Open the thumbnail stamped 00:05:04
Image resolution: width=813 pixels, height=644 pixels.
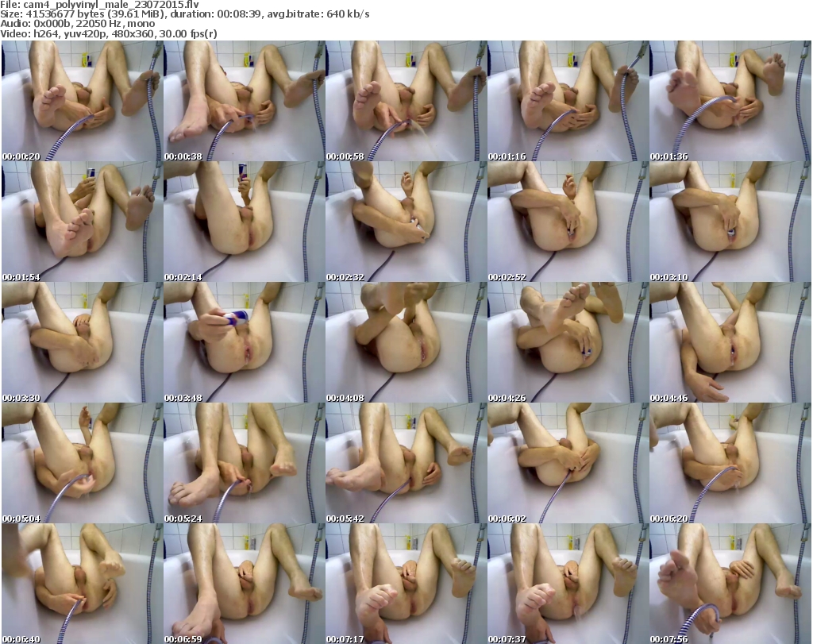(83, 463)
